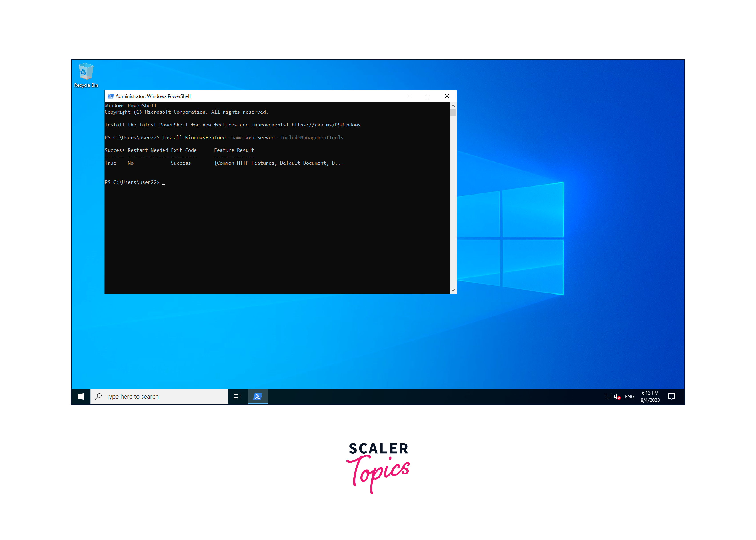Open the network status tray icon
Viewport: 756px width, 540px height.
(x=608, y=396)
